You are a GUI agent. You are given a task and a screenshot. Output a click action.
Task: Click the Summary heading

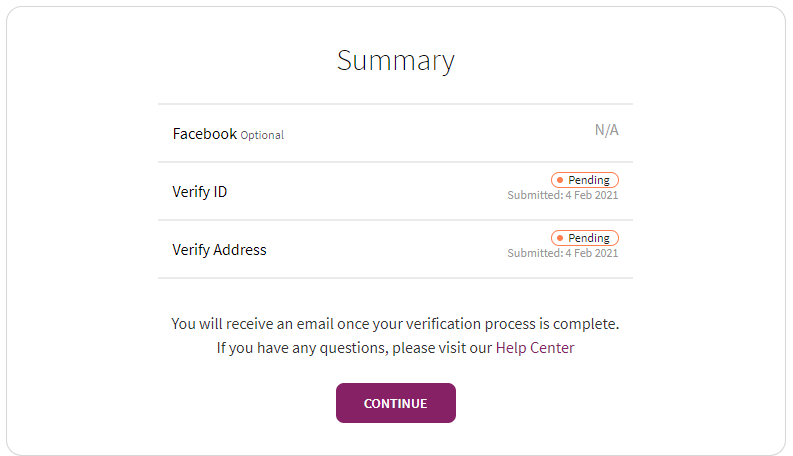pos(396,60)
